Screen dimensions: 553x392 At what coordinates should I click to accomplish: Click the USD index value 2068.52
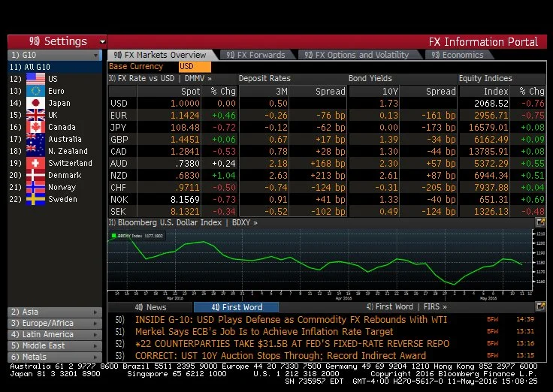(x=491, y=104)
